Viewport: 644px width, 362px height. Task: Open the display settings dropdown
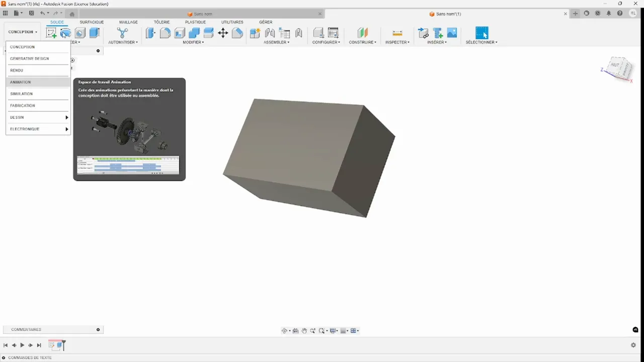[335, 331]
